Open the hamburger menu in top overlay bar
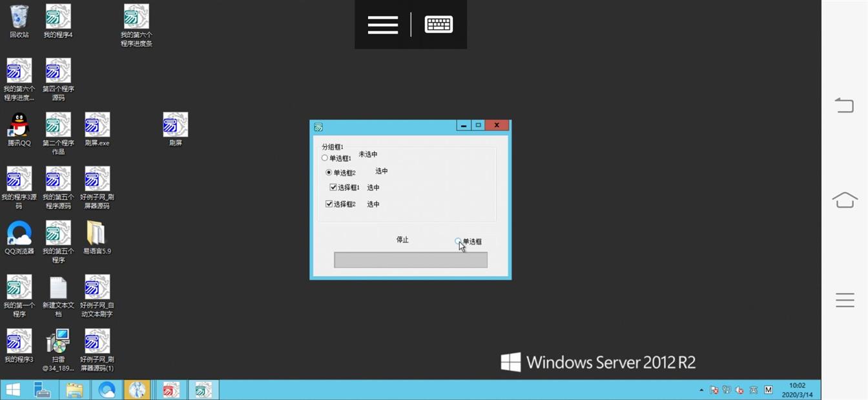 click(x=383, y=25)
